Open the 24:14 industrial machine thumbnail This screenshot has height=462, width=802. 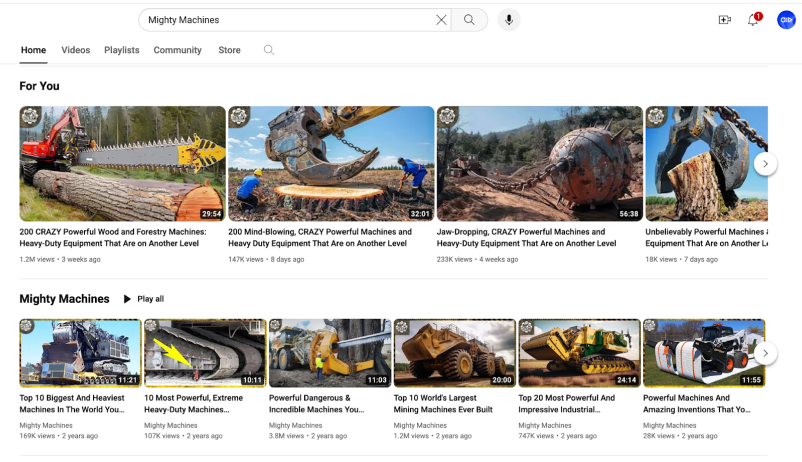point(580,353)
